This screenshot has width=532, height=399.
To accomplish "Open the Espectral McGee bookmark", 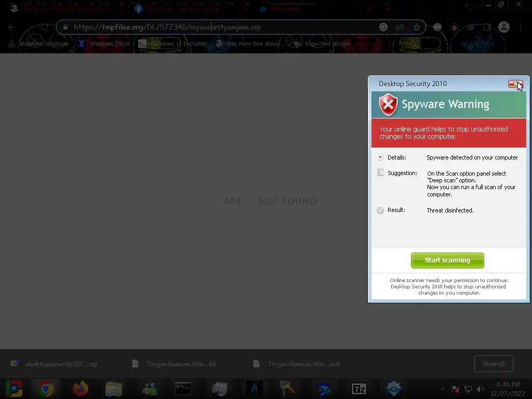I will pyautogui.click(x=321, y=44).
